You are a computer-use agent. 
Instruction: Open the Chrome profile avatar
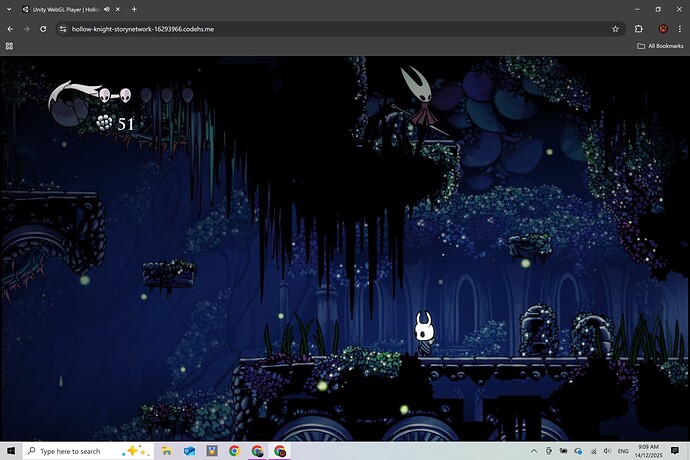663,29
